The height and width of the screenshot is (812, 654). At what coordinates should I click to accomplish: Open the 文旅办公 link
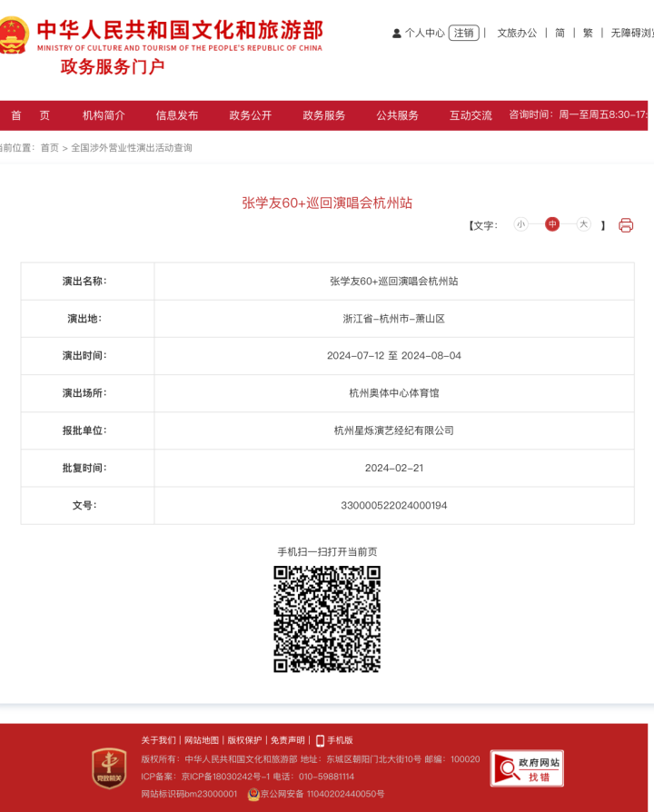point(517,33)
